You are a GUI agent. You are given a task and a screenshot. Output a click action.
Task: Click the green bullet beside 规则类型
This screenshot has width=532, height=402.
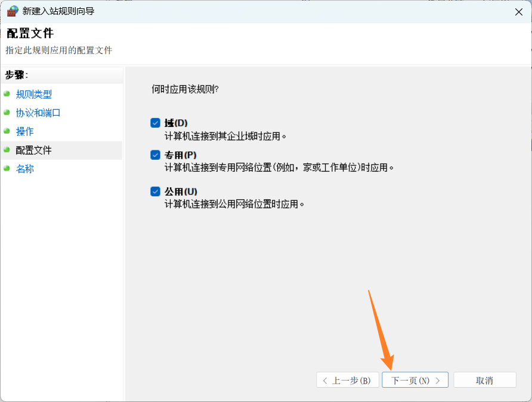[7, 94]
